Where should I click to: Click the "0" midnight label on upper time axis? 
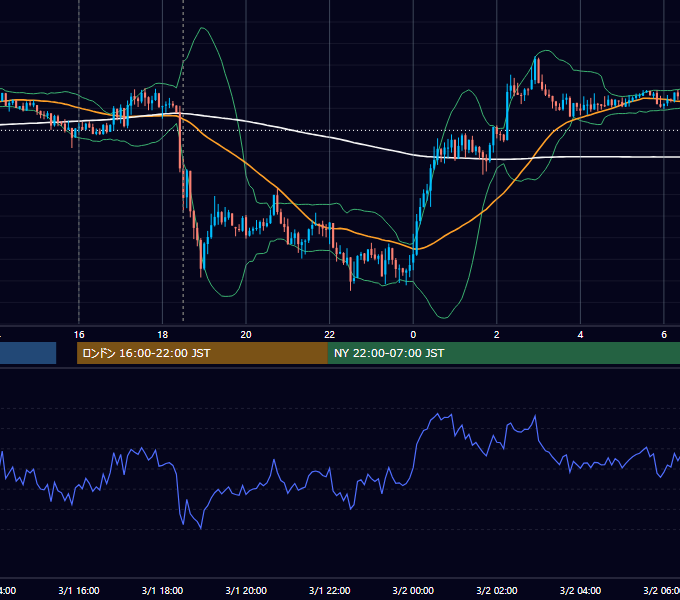[x=413, y=335]
